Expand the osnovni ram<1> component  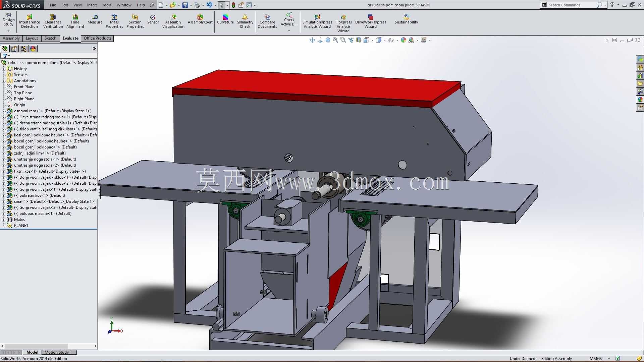click(3, 111)
